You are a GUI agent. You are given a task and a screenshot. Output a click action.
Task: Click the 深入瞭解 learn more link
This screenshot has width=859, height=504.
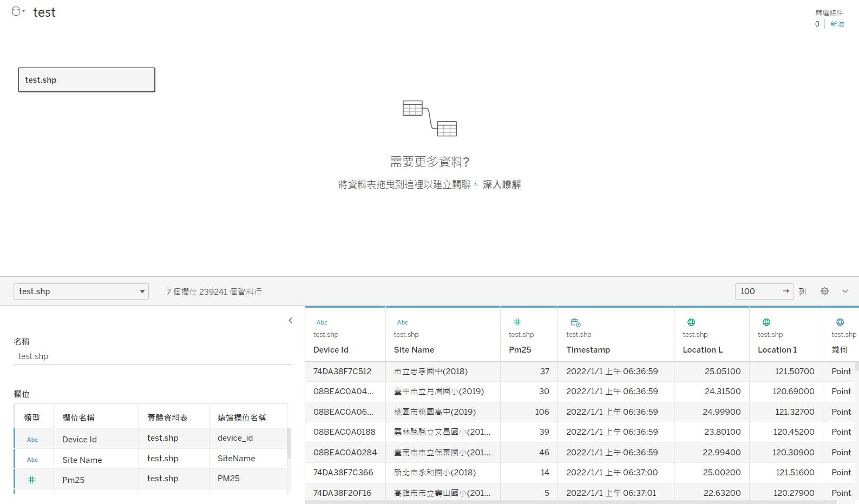pyautogui.click(x=502, y=184)
